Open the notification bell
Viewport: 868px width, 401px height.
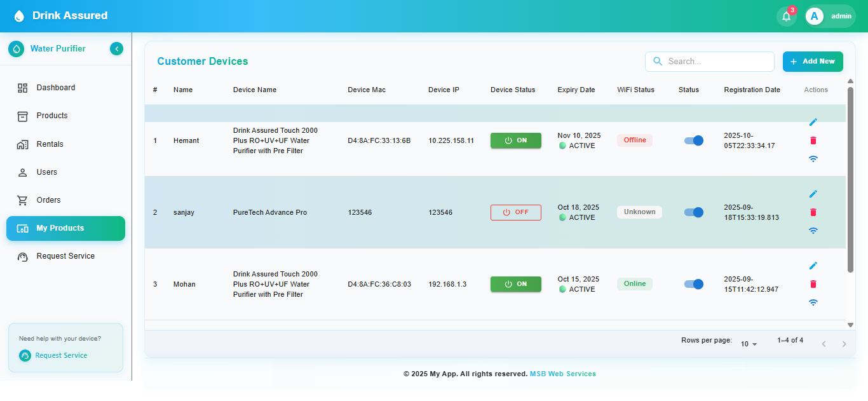(786, 17)
